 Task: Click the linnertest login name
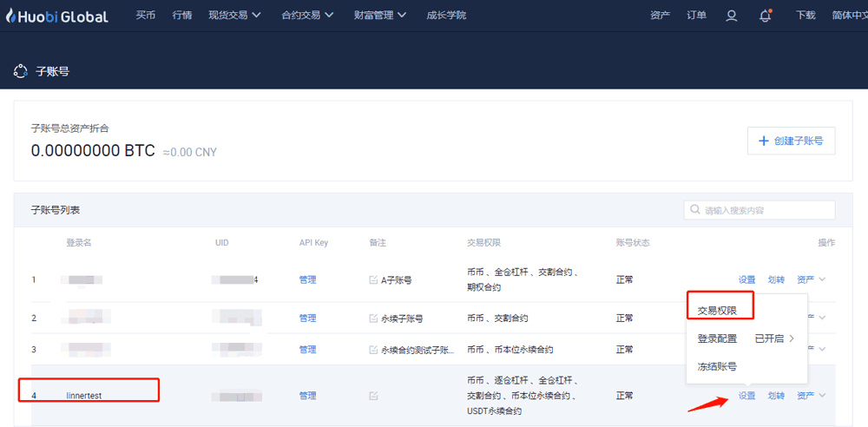[x=83, y=396]
